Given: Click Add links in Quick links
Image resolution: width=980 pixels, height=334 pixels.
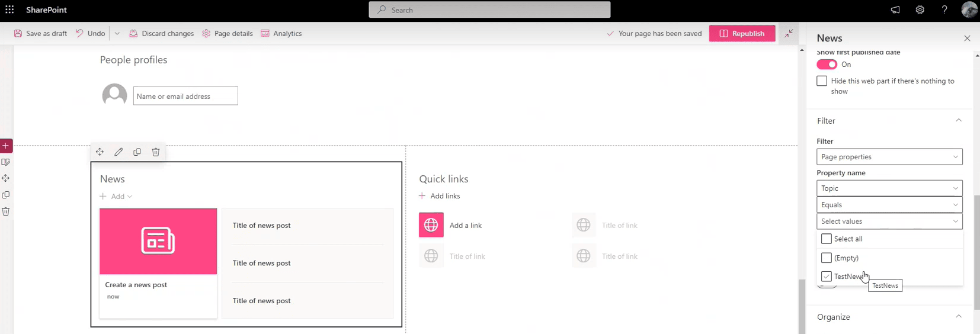Looking at the screenshot, I should point(440,196).
